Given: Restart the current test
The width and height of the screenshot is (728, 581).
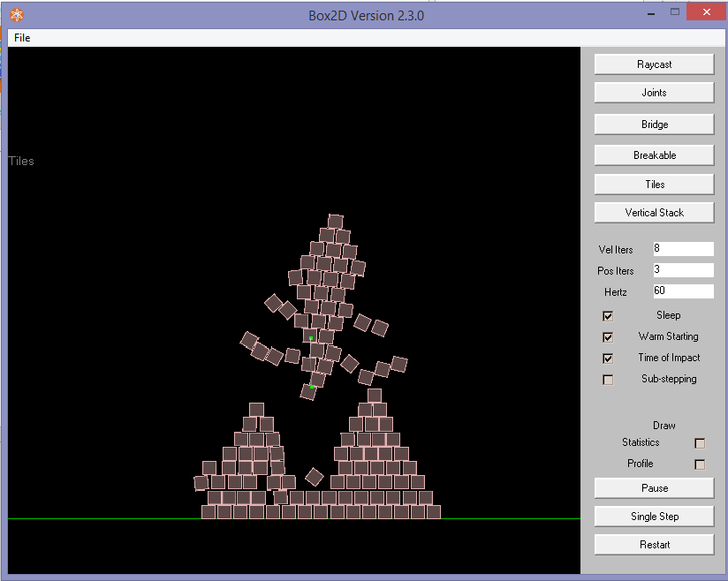Looking at the screenshot, I should click(x=654, y=545).
